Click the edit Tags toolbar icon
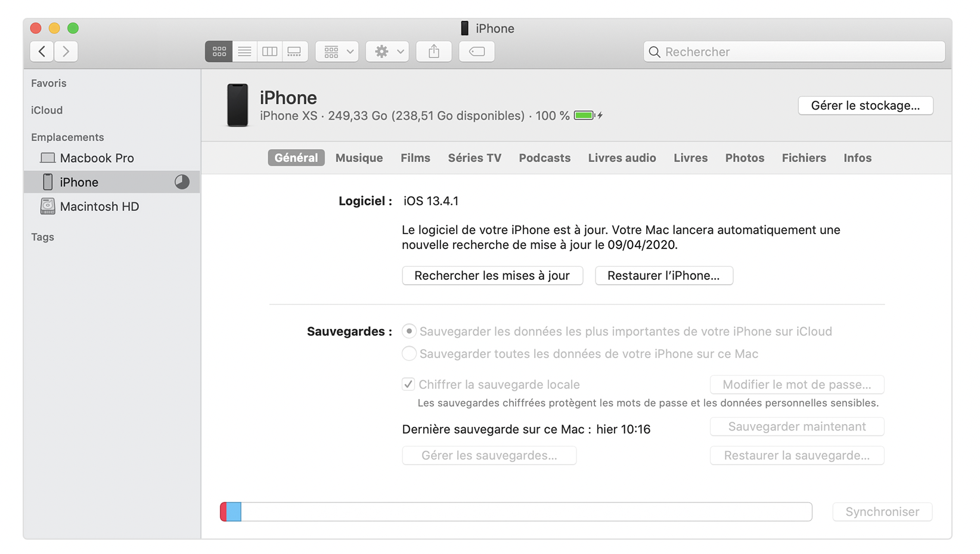 [477, 52]
